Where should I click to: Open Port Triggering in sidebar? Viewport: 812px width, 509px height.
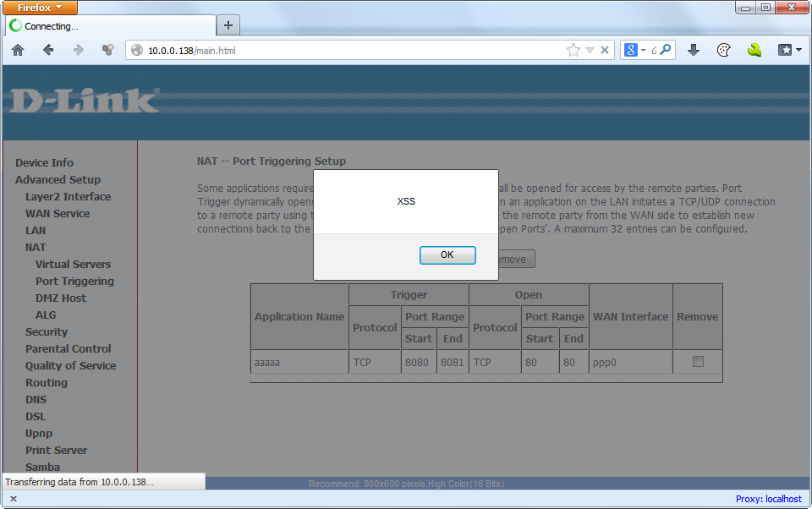[74, 281]
